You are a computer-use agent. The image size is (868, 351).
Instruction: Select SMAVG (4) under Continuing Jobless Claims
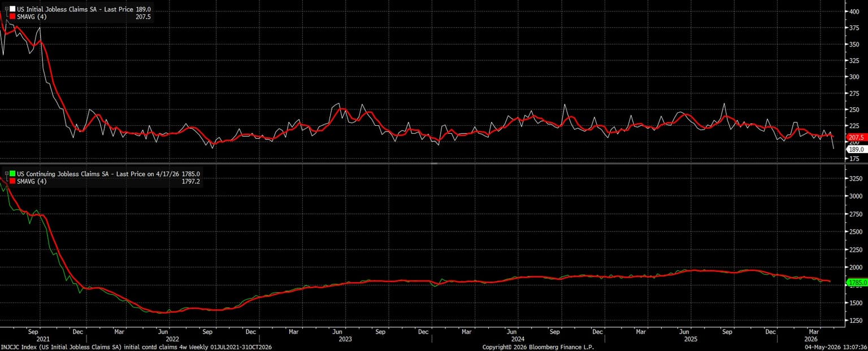[x=33, y=181]
